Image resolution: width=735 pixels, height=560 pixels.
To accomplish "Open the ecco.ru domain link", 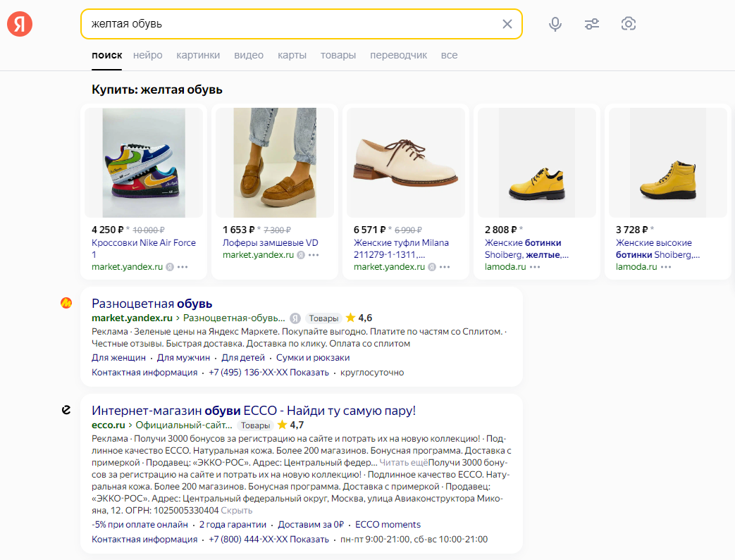I will coord(109,425).
